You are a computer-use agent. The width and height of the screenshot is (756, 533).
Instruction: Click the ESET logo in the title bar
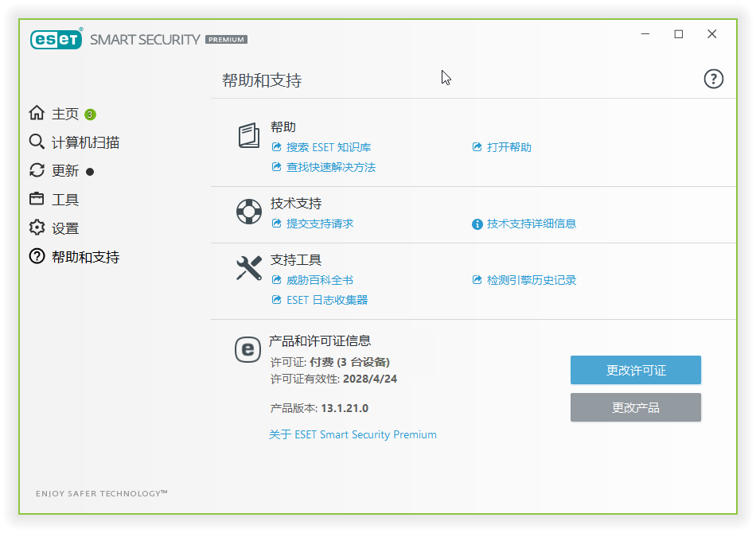tap(56, 38)
